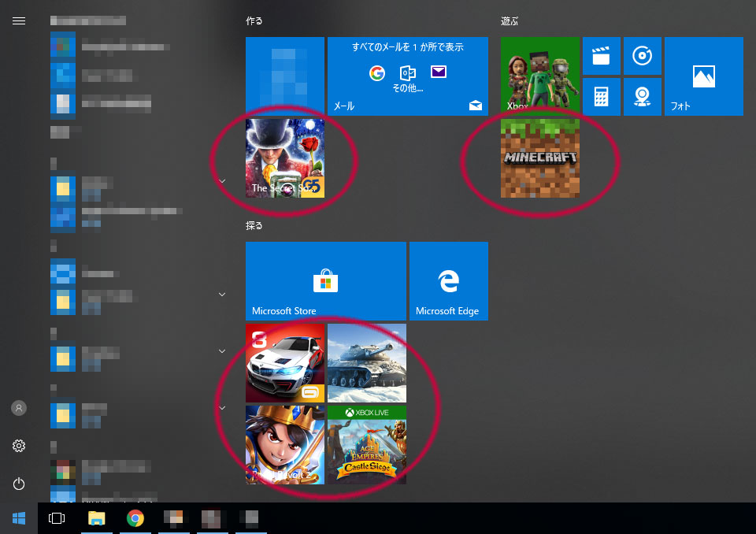
Task: Click the 探る group heading
Action: tap(254, 225)
